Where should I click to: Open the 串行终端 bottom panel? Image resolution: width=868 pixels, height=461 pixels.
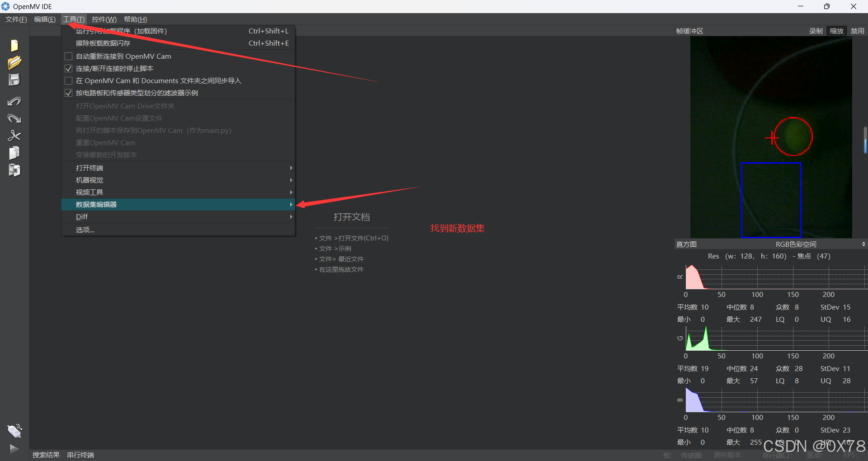(80, 455)
